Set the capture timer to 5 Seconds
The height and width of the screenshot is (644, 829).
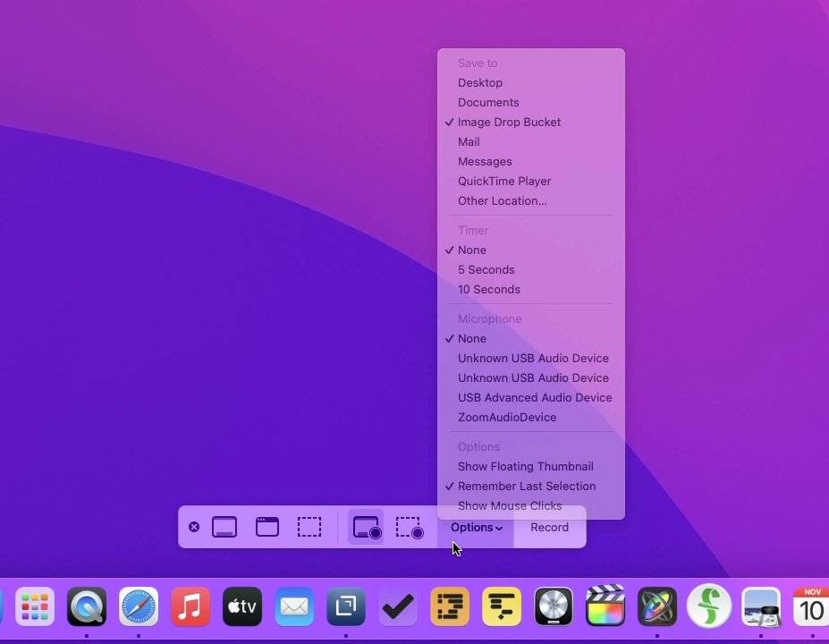click(486, 269)
